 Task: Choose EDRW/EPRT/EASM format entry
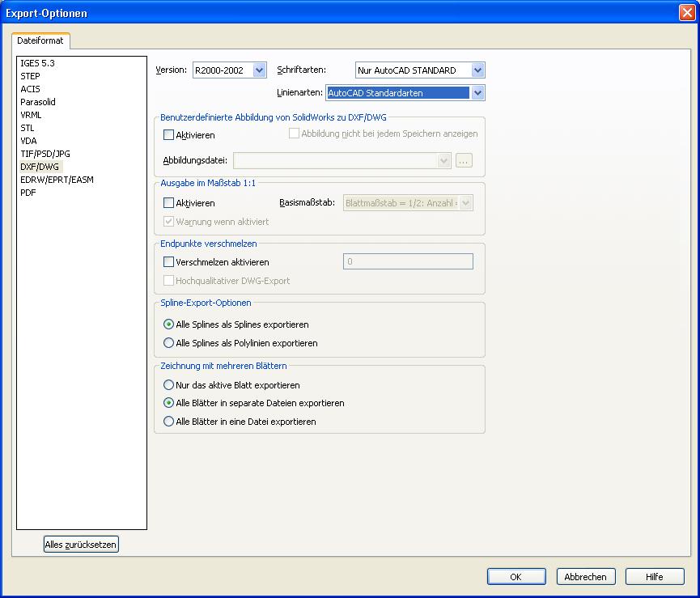point(57,180)
